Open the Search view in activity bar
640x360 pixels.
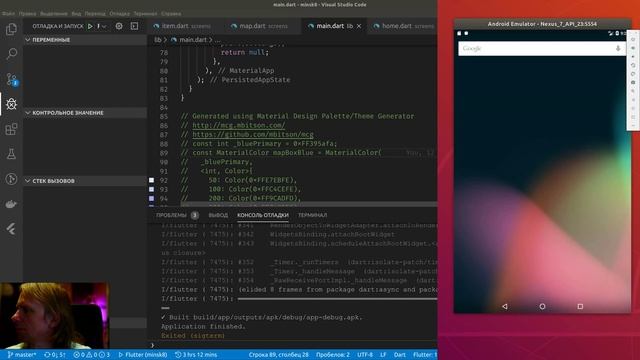pyautogui.click(x=11, y=53)
